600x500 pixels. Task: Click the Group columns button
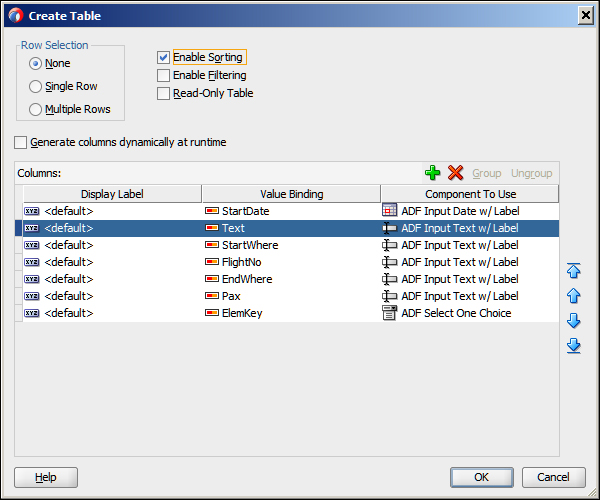(x=486, y=173)
